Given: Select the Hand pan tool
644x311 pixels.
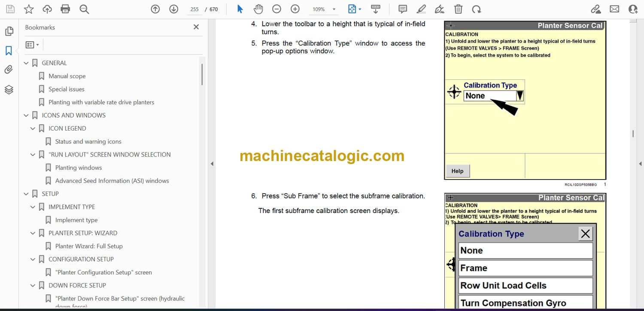Looking at the screenshot, I should click(258, 9).
